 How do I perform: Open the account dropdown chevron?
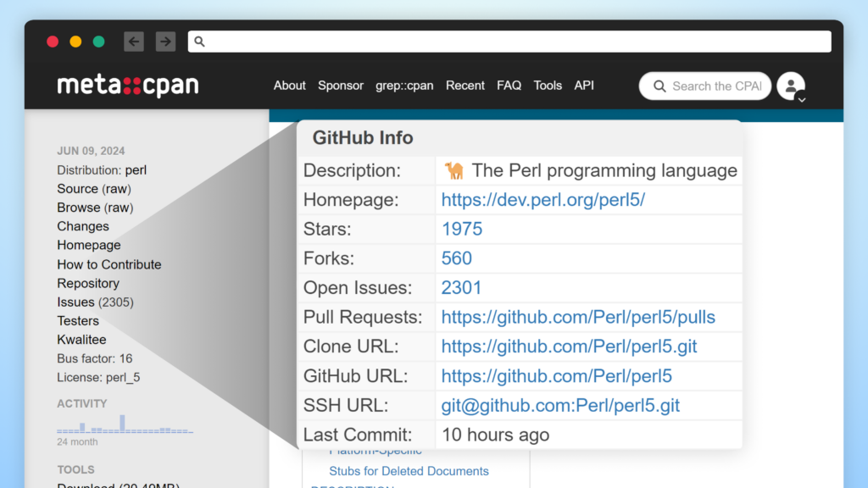click(x=802, y=100)
